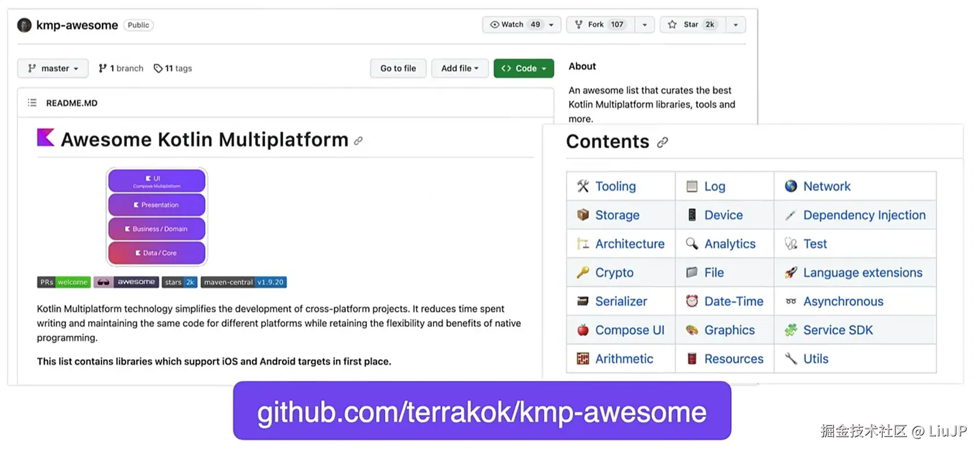Image resolution: width=980 pixels, height=452 pixels.
Task: Open the Asynchronous section link
Action: tap(843, 301)
